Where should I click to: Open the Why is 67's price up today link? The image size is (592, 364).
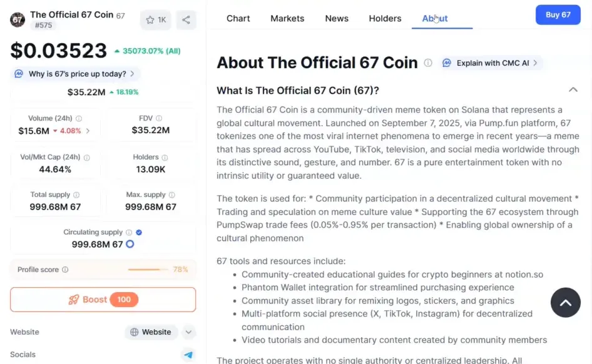(74, 74)
